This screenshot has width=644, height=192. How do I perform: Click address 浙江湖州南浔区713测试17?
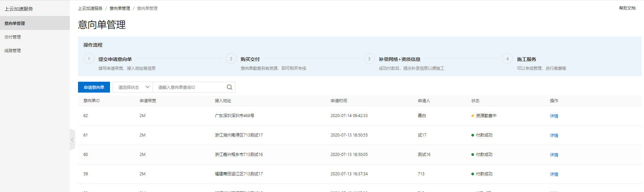(x=239, y=135)
